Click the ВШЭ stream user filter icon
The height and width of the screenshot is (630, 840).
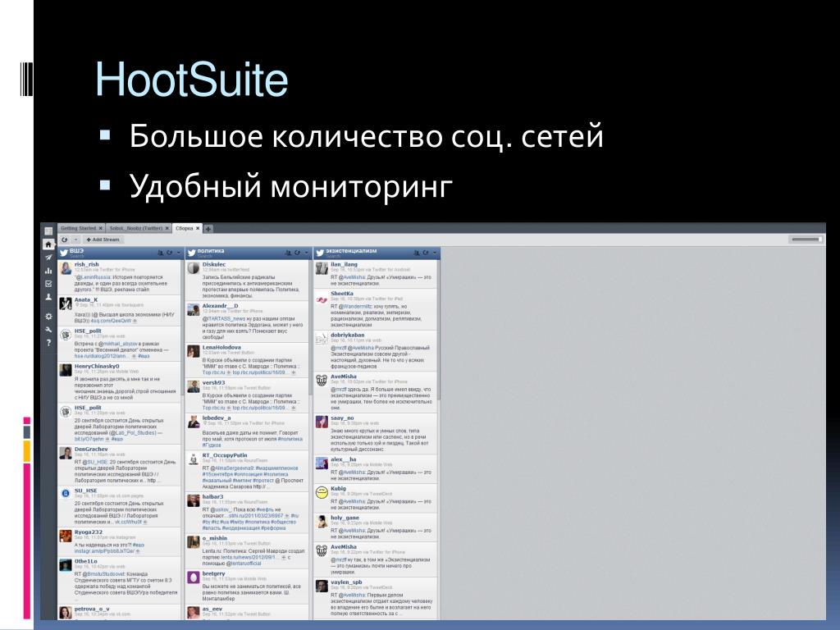[160, 253]
